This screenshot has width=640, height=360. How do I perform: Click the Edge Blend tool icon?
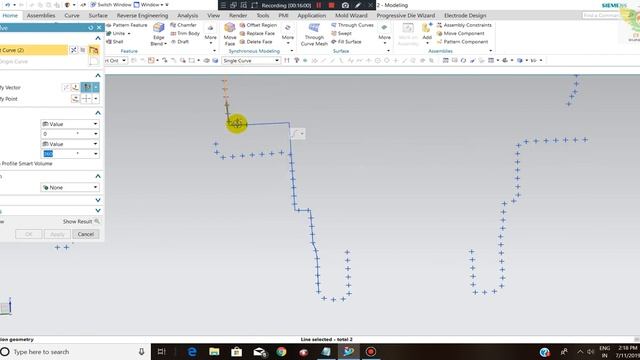pyautogui.click(x=158, y=34)
